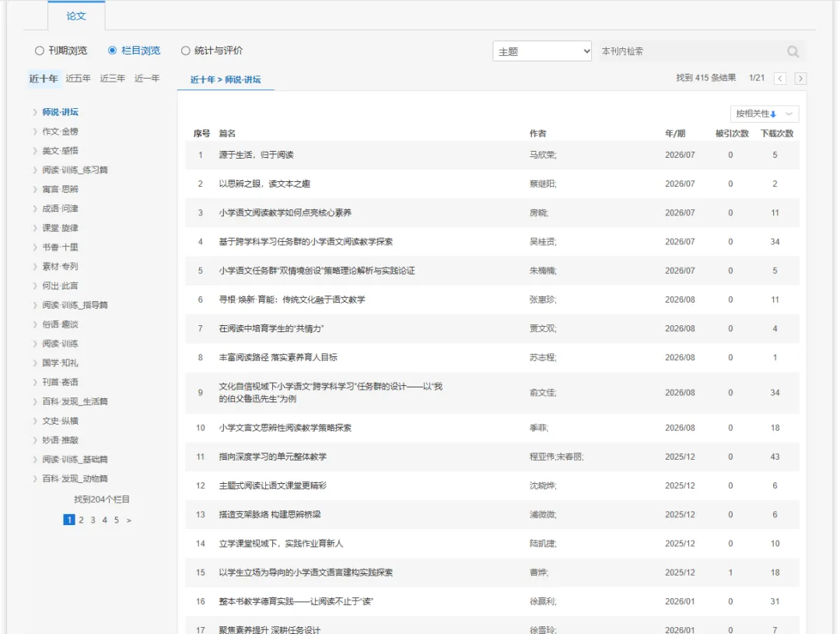Open article 源于生活，归于阅读
The image size is (840, 634).
256,155
